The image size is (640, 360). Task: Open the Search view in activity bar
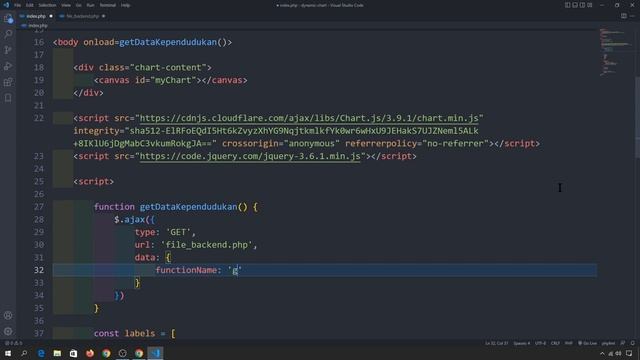tap(8, 34)
